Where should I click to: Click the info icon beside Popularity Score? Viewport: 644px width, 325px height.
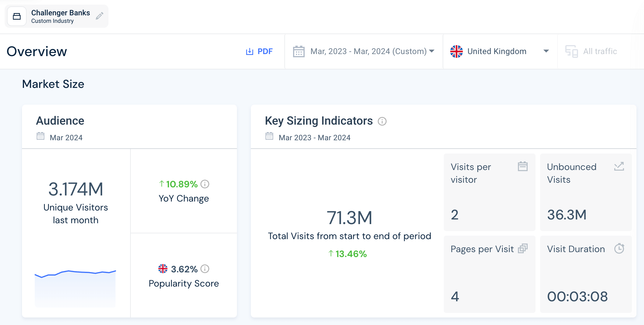(x=205, y=269)
